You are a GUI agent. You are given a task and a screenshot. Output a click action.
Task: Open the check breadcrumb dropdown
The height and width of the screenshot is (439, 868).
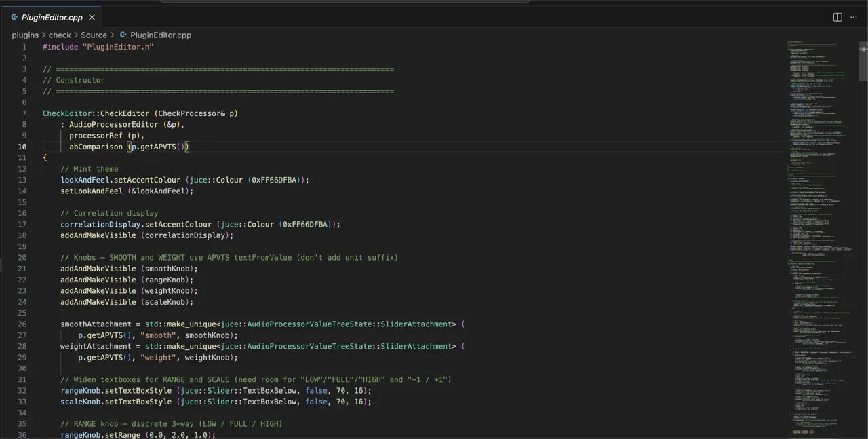click(x=60, y=35)
